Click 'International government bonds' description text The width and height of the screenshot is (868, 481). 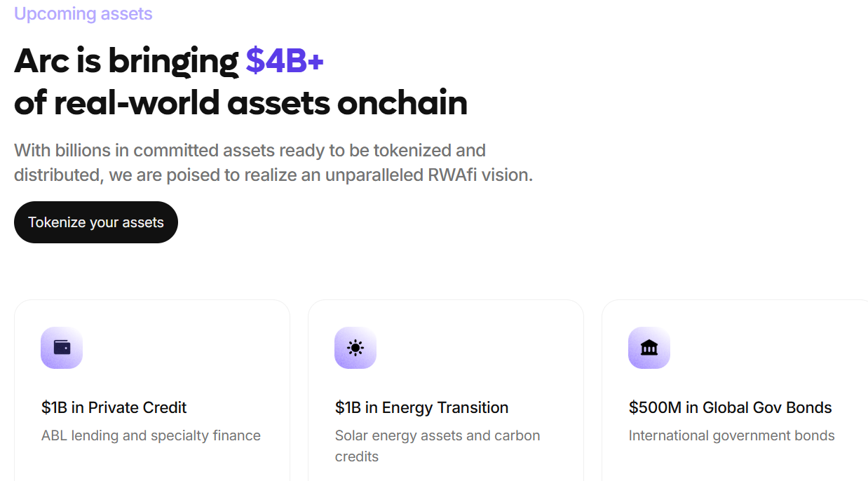tap(731, 435)
